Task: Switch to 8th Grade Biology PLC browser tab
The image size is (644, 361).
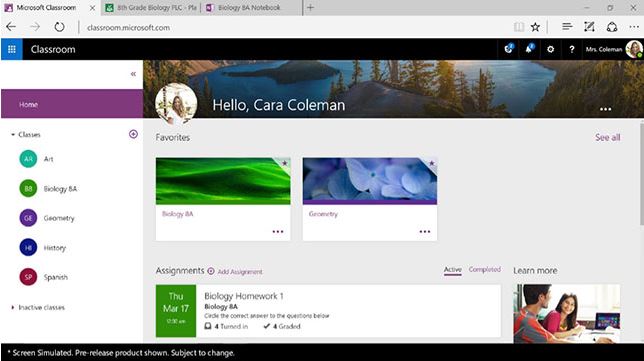Action: click(152, 8)
